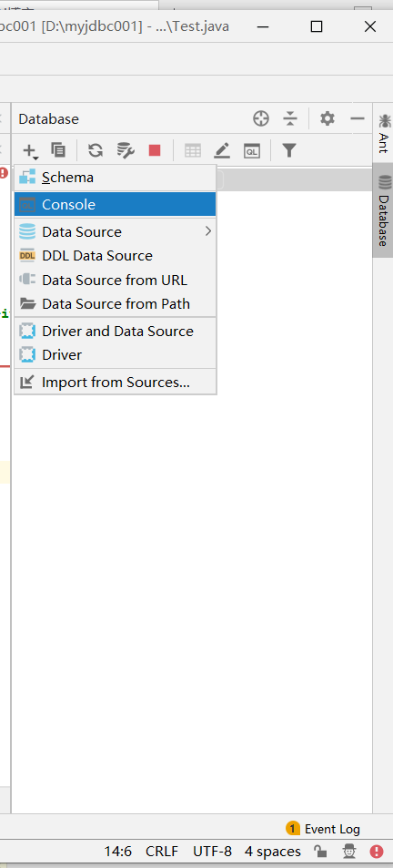The image size is (393, 868).
Task: Open Database panel gear settings
Action: click(327, 118)
